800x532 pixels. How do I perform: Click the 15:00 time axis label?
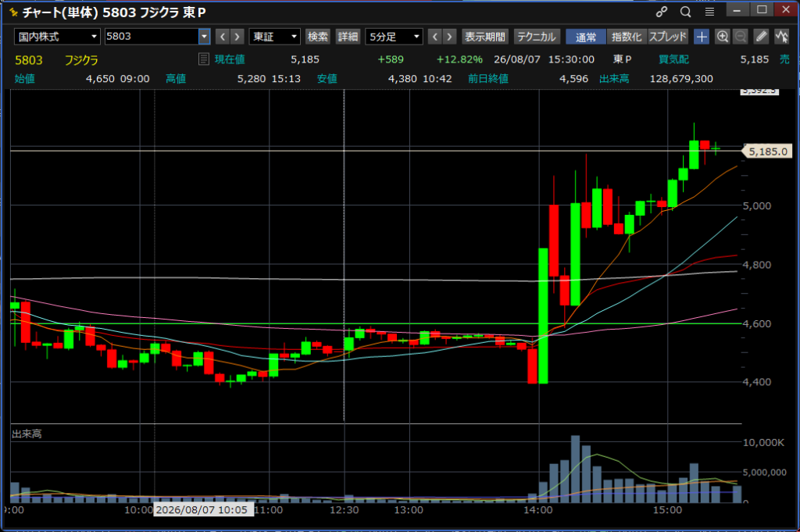click(667, 509)
